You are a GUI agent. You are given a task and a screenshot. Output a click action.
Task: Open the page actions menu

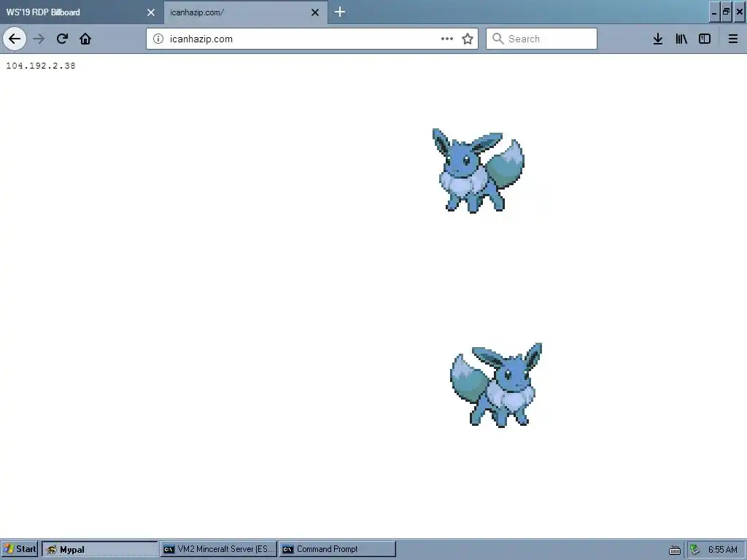[x=447, y=39]
